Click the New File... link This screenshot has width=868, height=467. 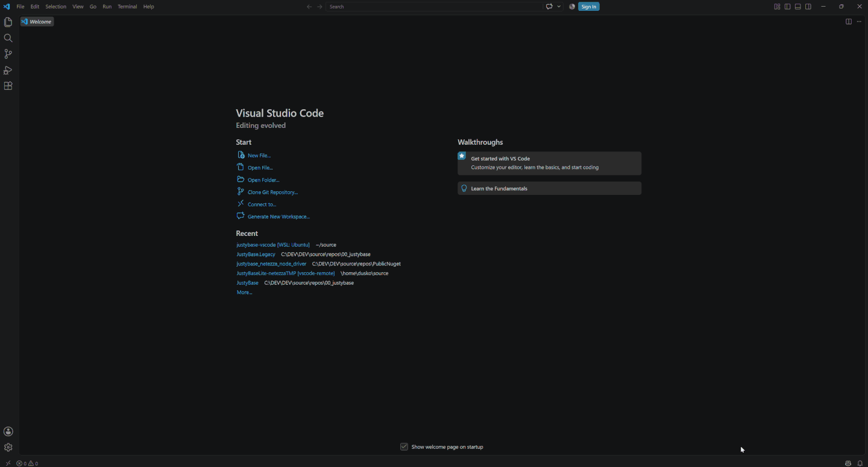tap(259, 156)
